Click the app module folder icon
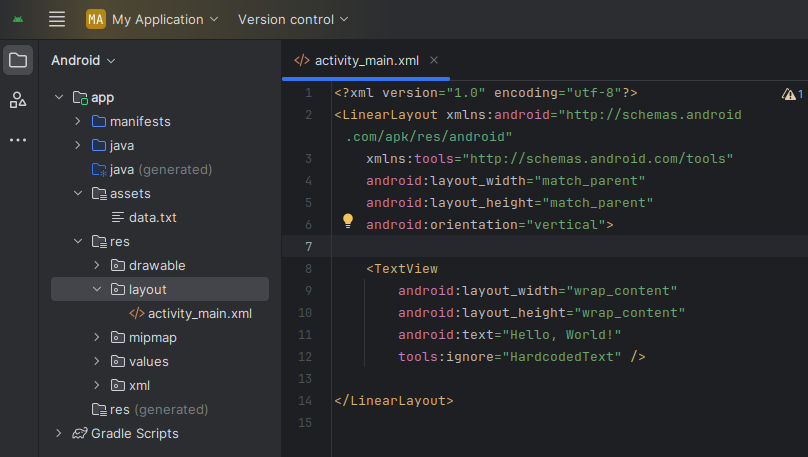The height and width of the screenshot is (457, 808). click(80, 98)
